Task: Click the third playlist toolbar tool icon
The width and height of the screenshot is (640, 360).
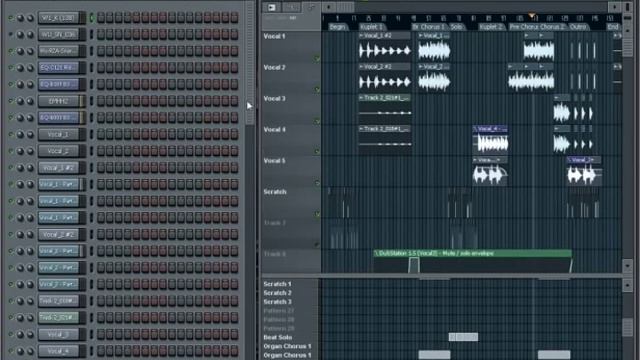Action: pyautogui.click(x=311, y=7)
